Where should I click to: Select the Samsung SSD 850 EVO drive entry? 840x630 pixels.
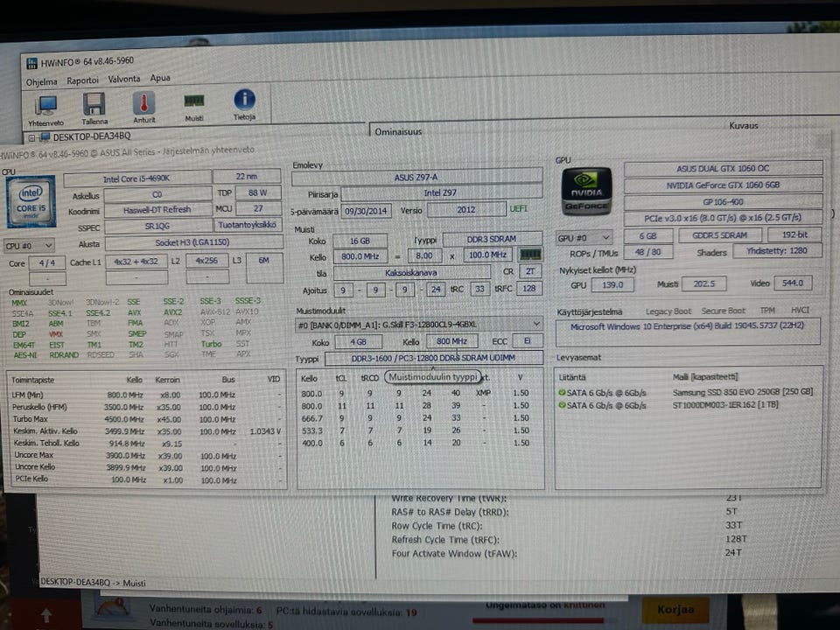pos(743,392)
